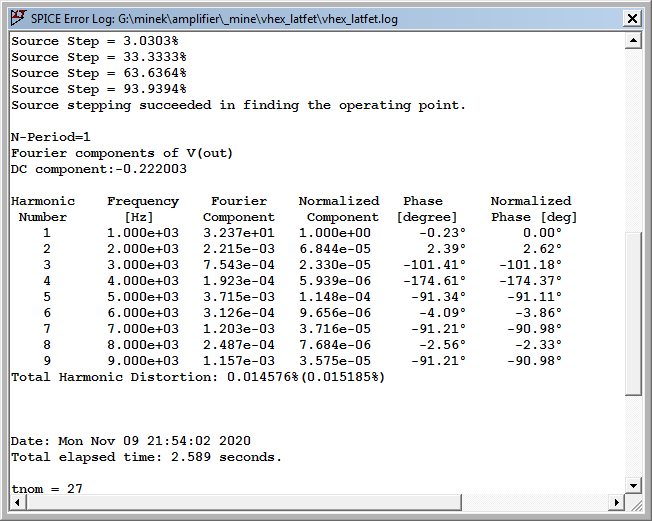
Task: Click 'Source stepping succeeded' message line
Action: point(238,105)
